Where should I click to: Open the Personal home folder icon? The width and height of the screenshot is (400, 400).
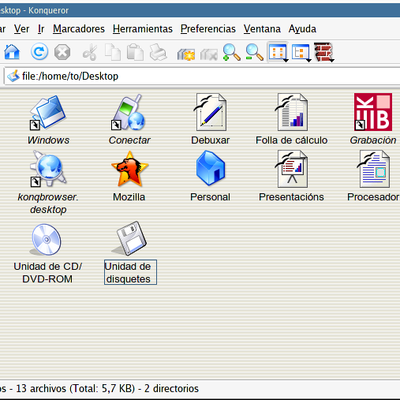[x=210, y=168]
